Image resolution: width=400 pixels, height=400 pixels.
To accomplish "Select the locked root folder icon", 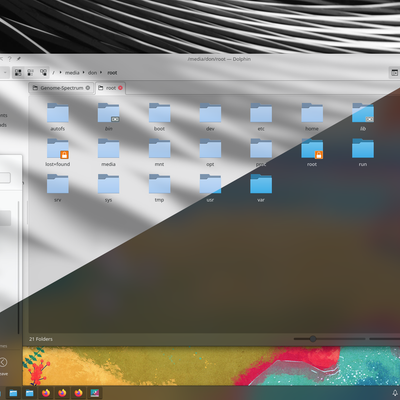I will pyautogui.click(x=312, y=148).
